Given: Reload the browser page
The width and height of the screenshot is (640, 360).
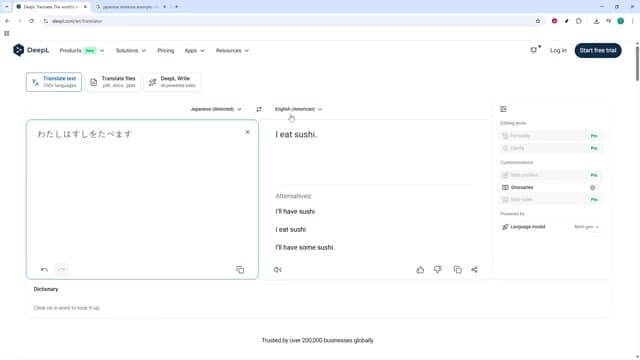Looking at the screenshot, I should click(31, 21).
